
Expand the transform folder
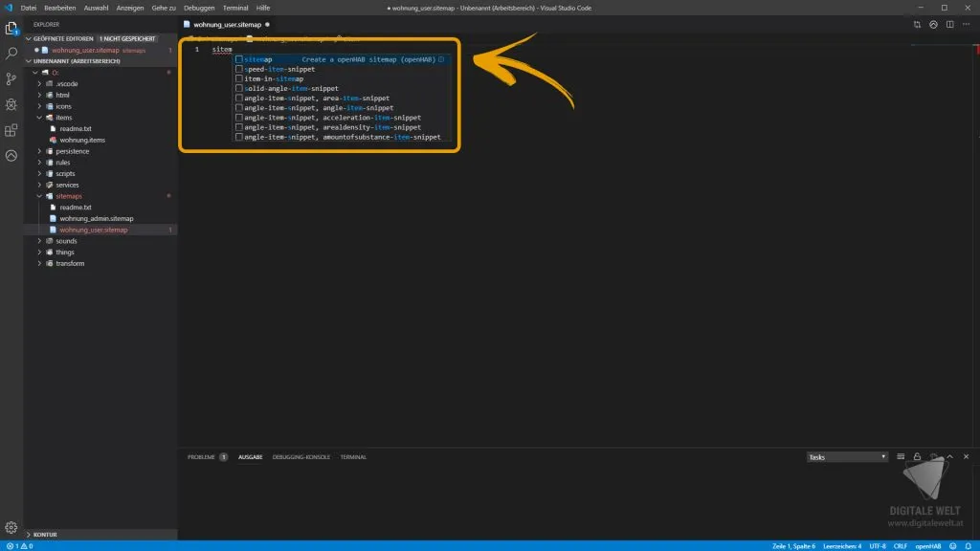(x=100, y=264)
